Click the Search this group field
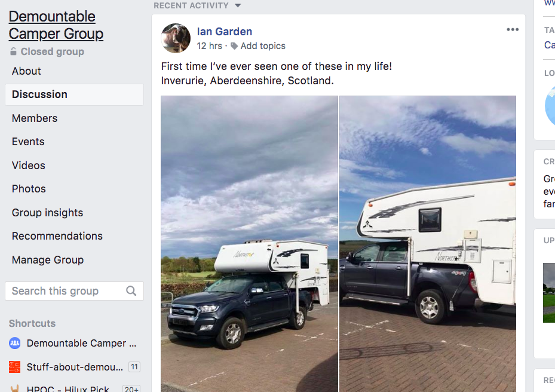 (66, 291)
